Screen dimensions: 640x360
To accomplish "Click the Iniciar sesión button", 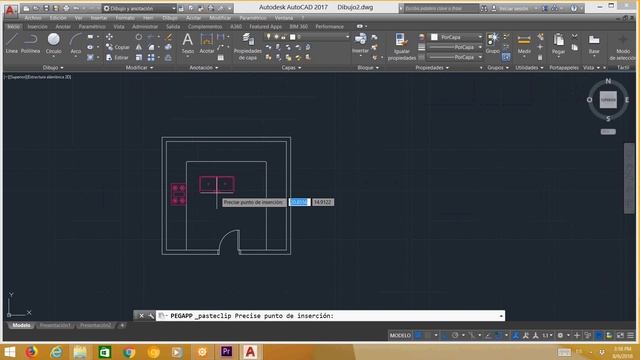I will point(514,8).
